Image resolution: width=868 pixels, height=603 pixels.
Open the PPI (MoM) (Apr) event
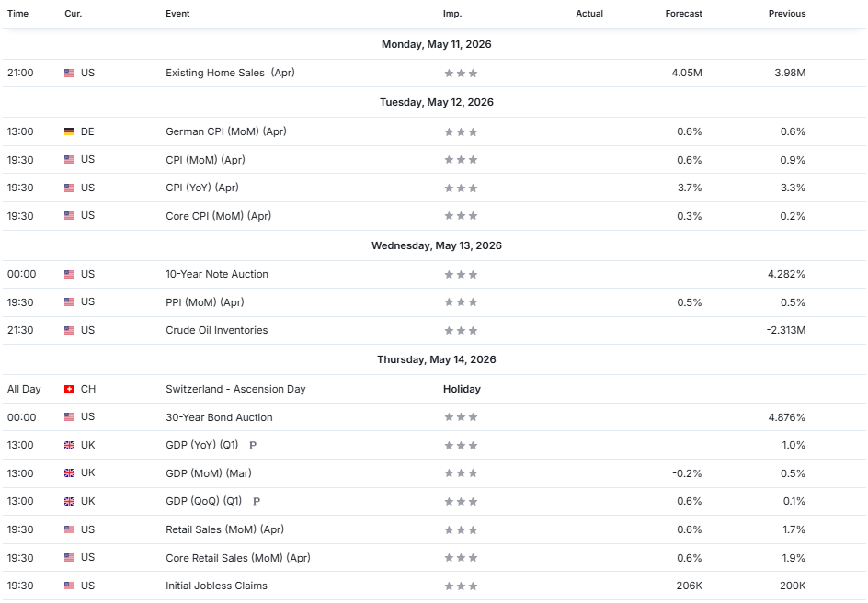pos(205,302)
